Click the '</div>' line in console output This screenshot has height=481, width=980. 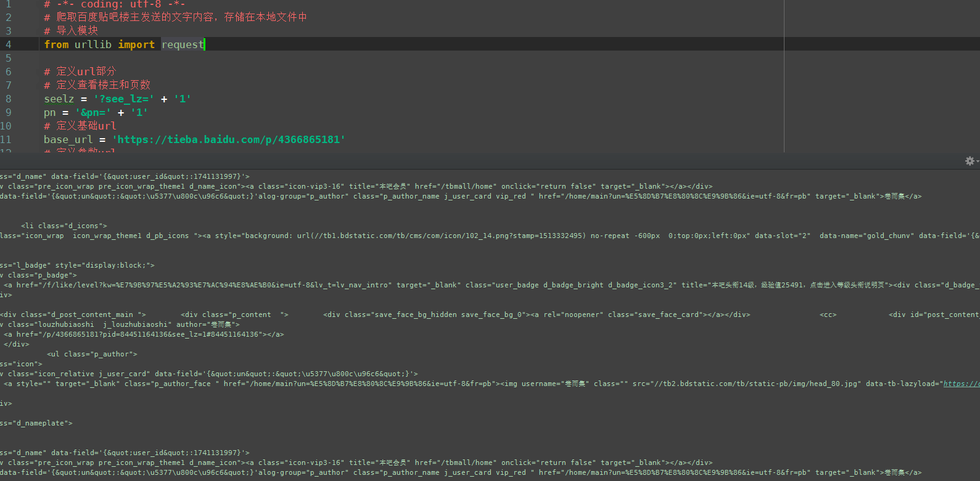(17, 344)
